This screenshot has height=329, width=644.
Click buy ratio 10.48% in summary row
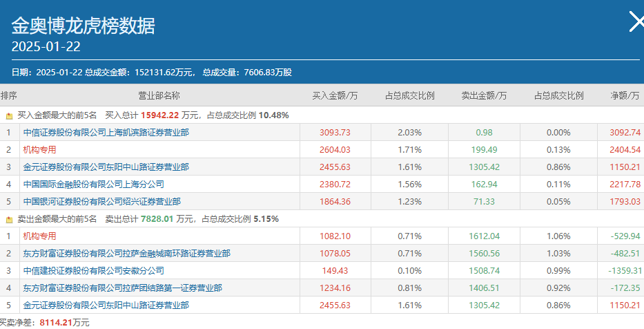point(273,115)
